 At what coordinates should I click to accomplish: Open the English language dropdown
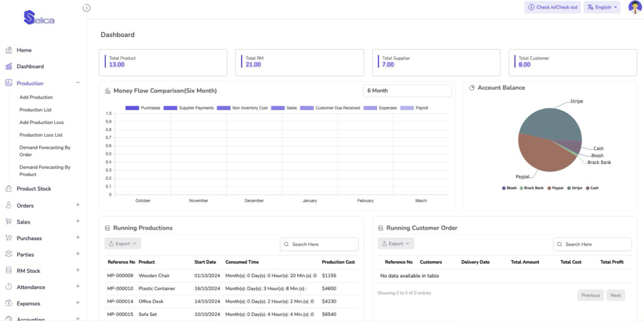602,7
